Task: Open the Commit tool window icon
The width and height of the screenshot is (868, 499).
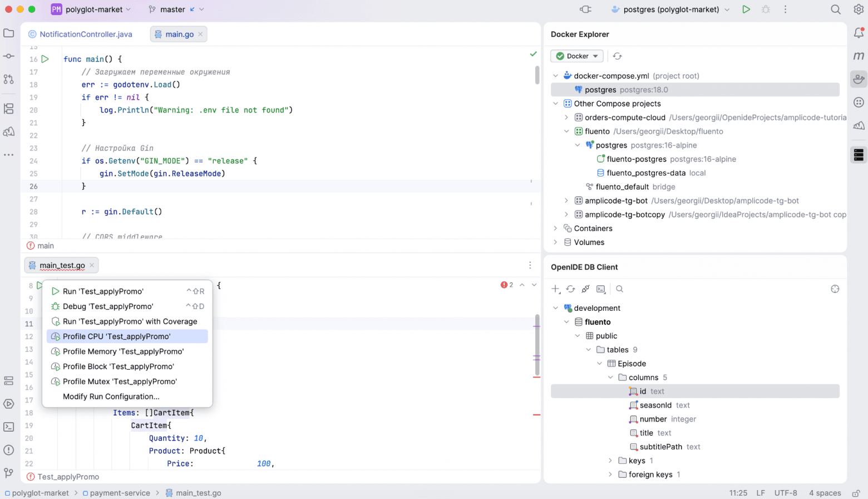Action: coord(9,56)
